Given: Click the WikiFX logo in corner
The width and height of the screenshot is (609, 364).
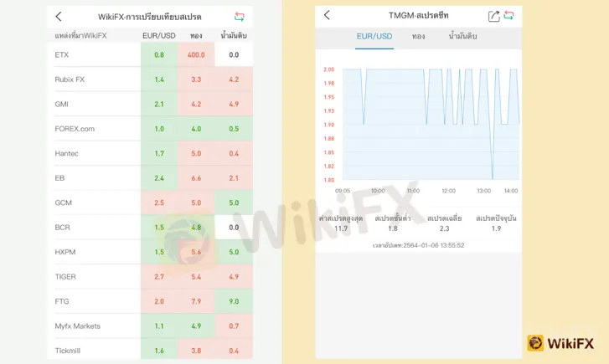Looking at the screenshot, I should (561, 343).
